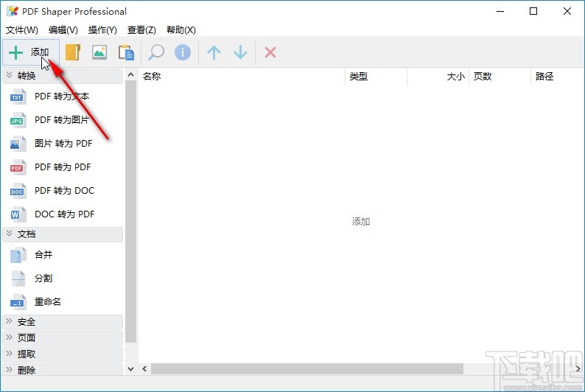
Task: Sort by 大小 column header
Action: coord(438,77)
